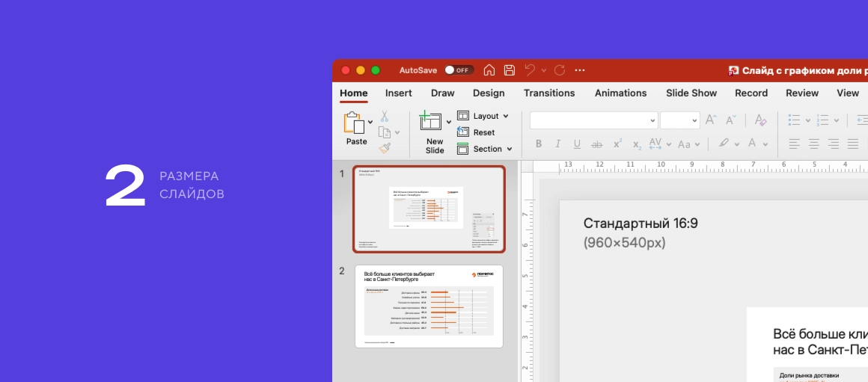The width and height of the screenshot is (868, 382).
Task: Open the Design tab
Action: (x=489, y=93)
